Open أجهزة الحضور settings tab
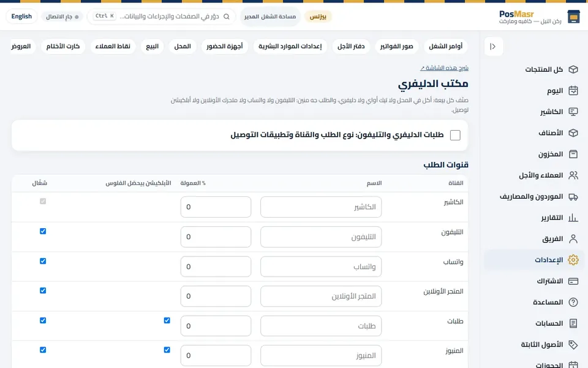The image size is (588, 368). (x=225, y=47)
